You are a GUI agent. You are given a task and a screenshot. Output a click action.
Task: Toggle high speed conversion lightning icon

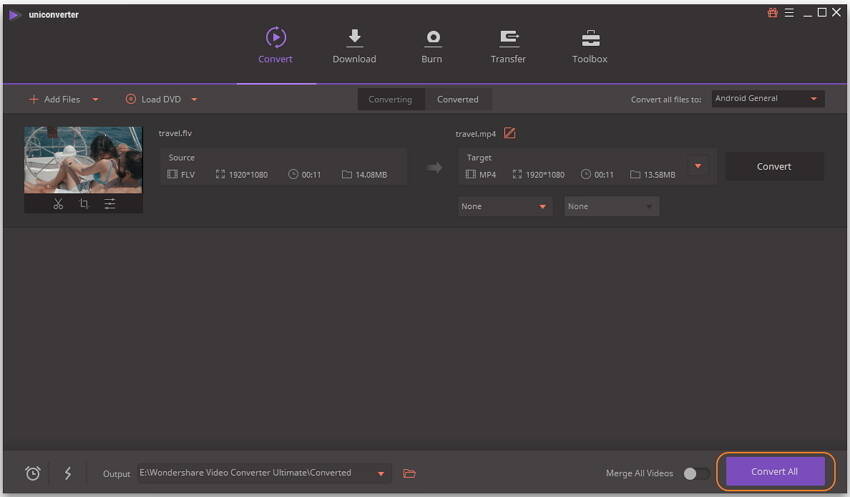pyautogui.click(x=68, y=473)
